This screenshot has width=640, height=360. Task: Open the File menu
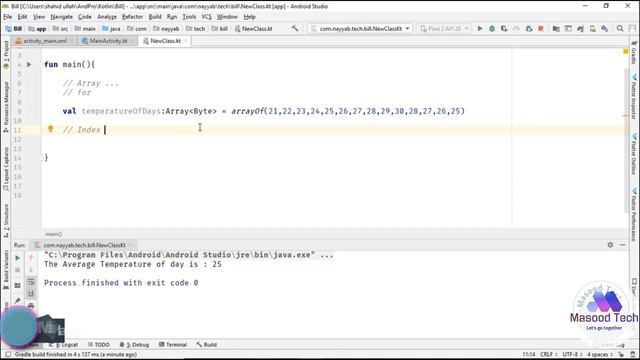tap(8, 17)
